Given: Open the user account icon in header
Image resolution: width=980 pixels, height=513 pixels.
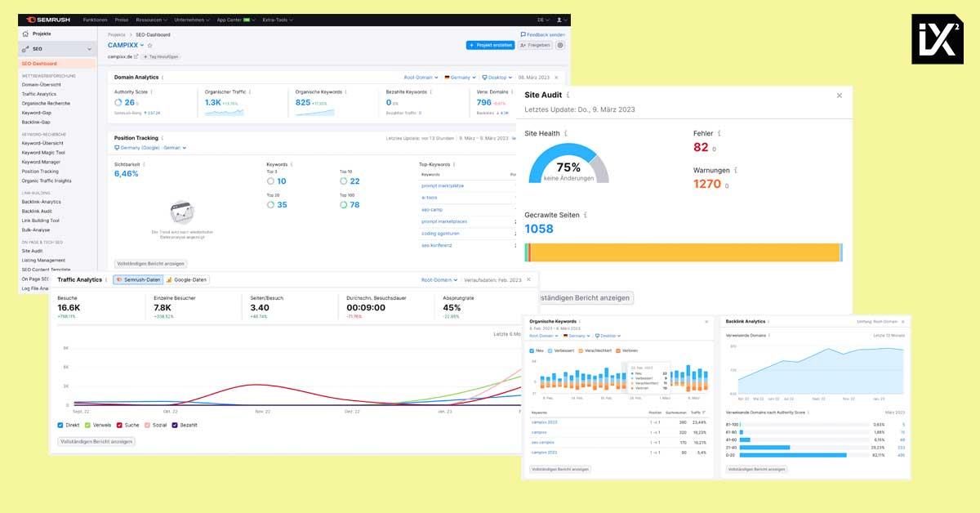Looking at the screenshot, I should point(559,20).
